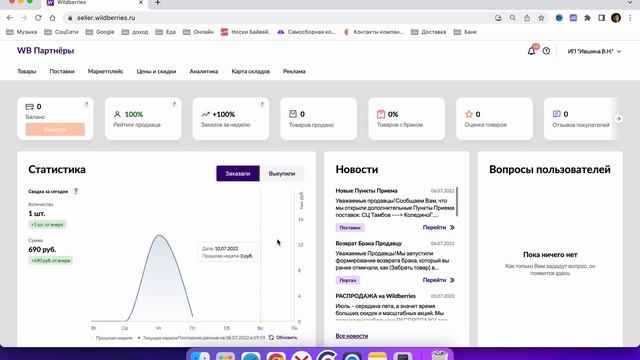Open the Поставки menu
Image resolution: width=640 pixels, height=360 pixels.
pos(62,71)
